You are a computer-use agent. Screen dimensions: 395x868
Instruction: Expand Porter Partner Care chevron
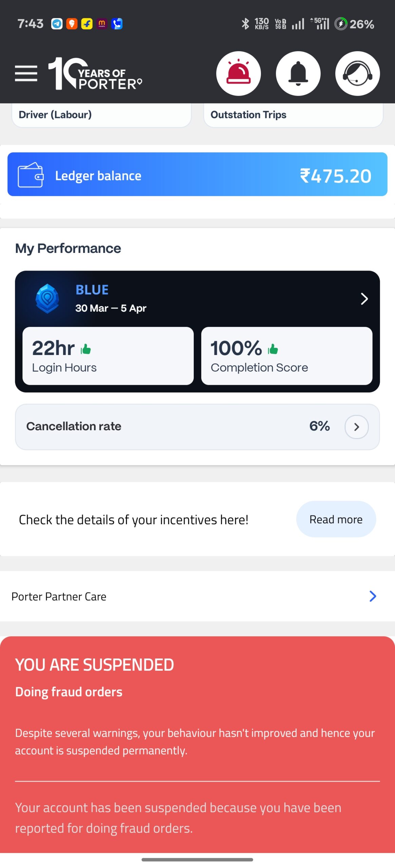pyautogui.click(x=373, y=596)
